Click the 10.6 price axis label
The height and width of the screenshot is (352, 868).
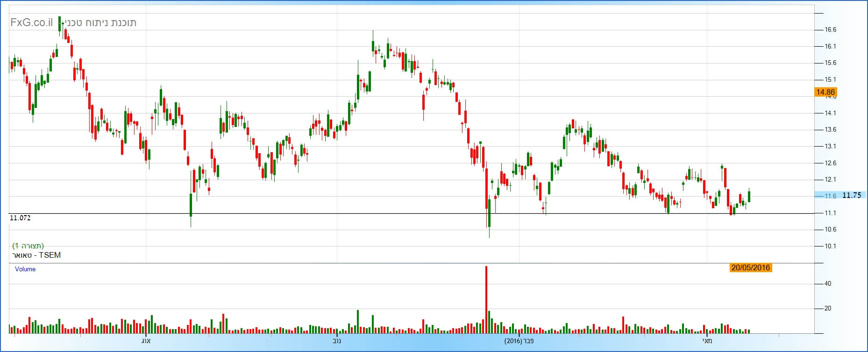pos(830,229)
